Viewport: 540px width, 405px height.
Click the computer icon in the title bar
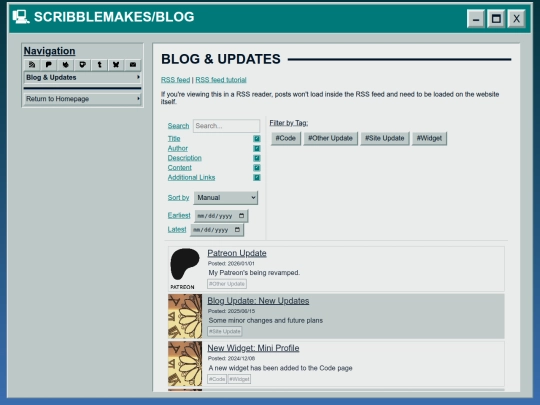[21, 17]
